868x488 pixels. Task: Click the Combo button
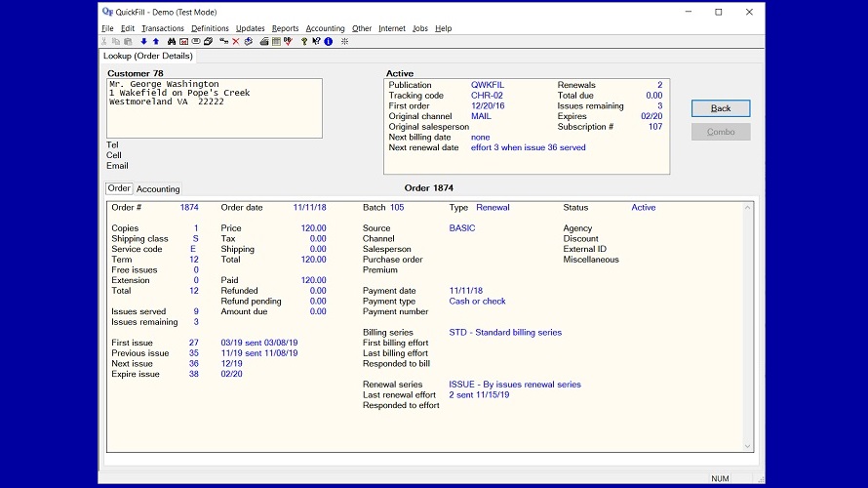pyautogui.click(x=721, y=132)
